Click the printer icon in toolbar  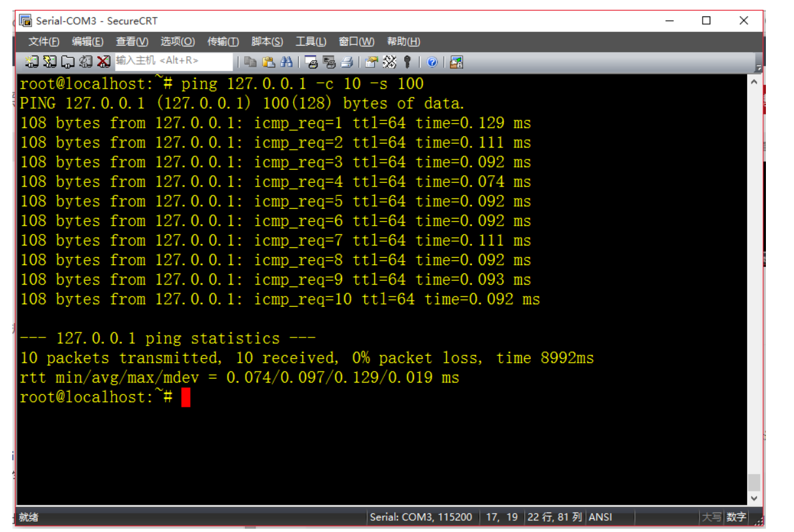(x=347, y=62)
